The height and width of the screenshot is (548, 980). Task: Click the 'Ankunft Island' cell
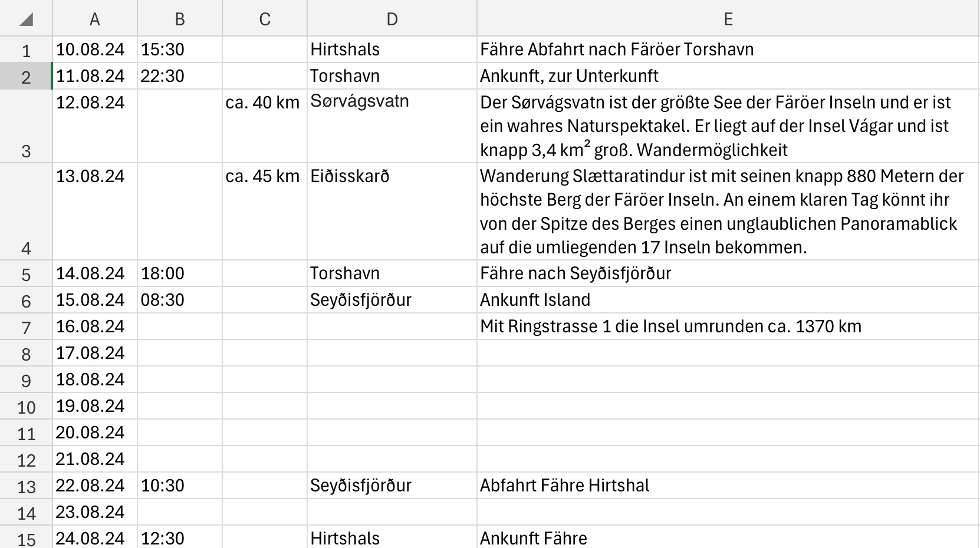pyautogui.click(x=728, y=300)
